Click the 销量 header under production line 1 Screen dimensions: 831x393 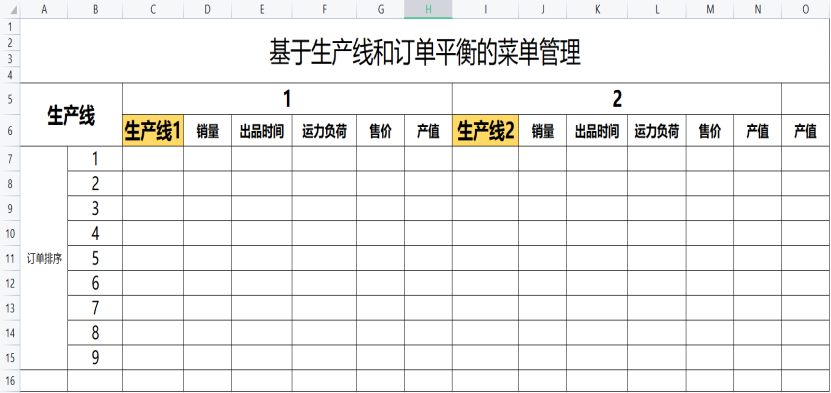[208, 130]
